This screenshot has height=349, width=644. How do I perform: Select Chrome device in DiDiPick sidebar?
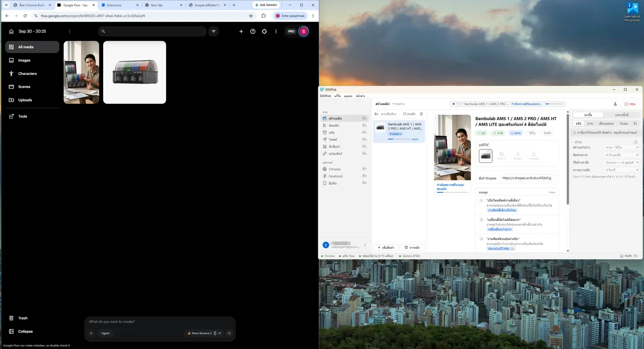(x=346, y=169)
